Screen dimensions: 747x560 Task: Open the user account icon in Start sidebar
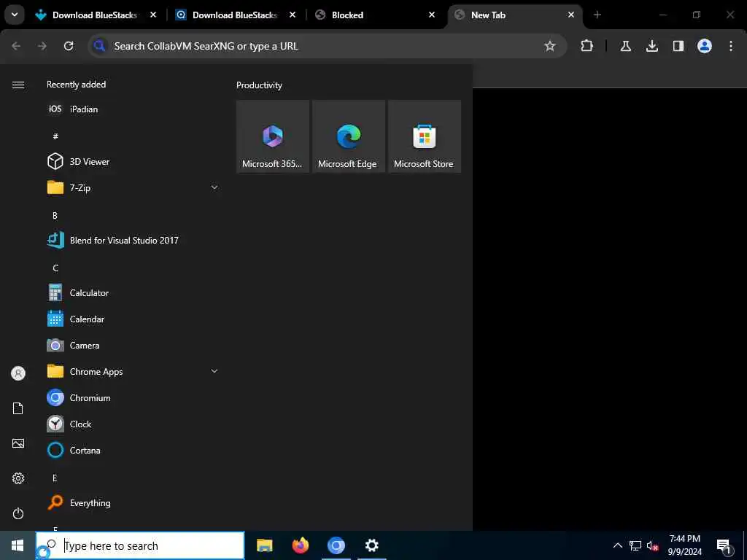(x=18, y=373)
